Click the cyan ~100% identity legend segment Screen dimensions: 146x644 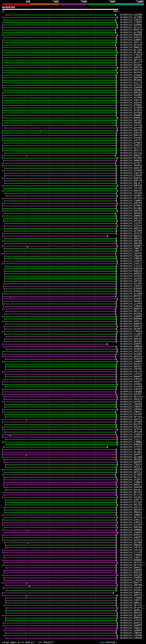pos(130,4)
